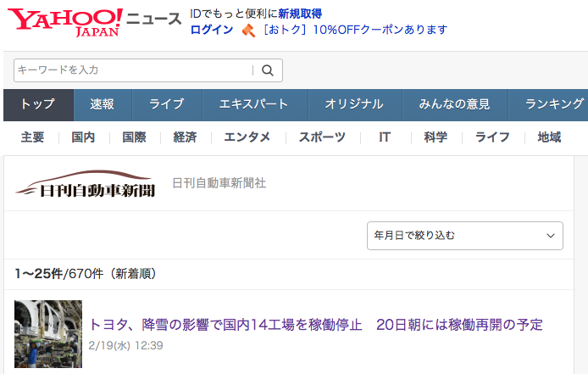The height and width of the screenshot is (374, 588).
Task: Click the coupon tag icon beside ログイン
Action: point(248,31)
